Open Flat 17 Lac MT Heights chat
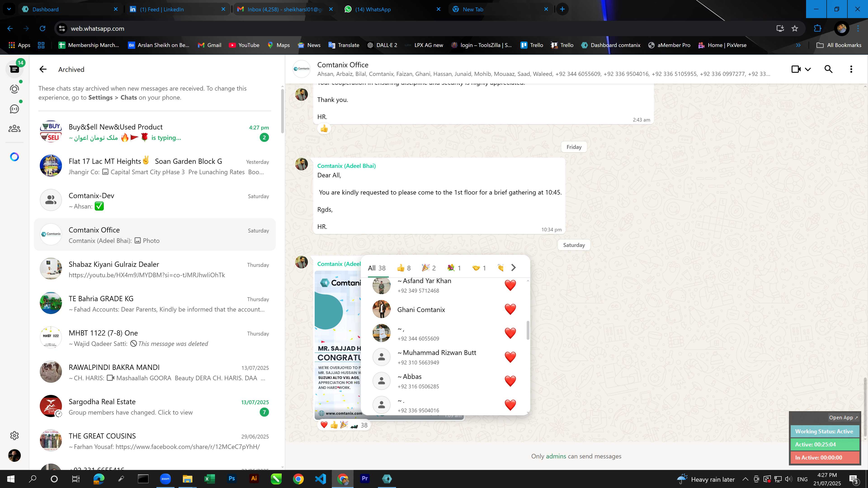Screen dimensions: 868x488 coord(155,166)
